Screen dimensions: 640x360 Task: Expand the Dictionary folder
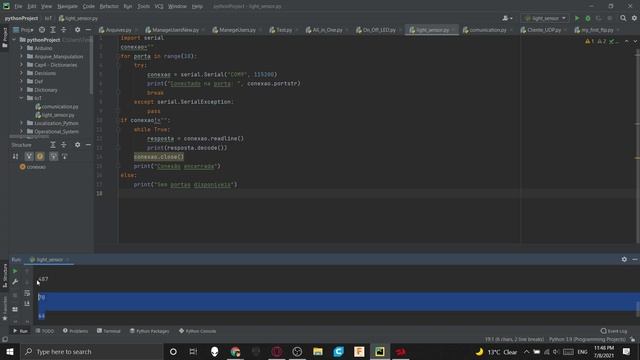pyautogui.click(x=22, y=90)
